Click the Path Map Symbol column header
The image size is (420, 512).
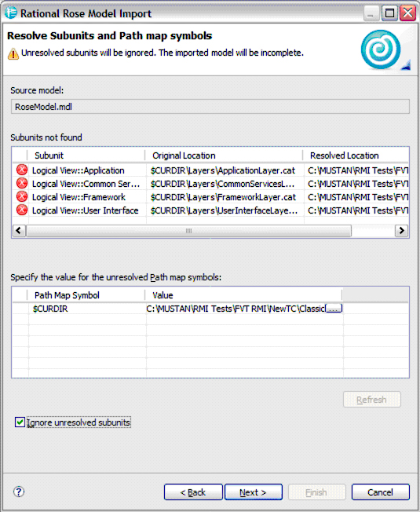click(86, 295)
